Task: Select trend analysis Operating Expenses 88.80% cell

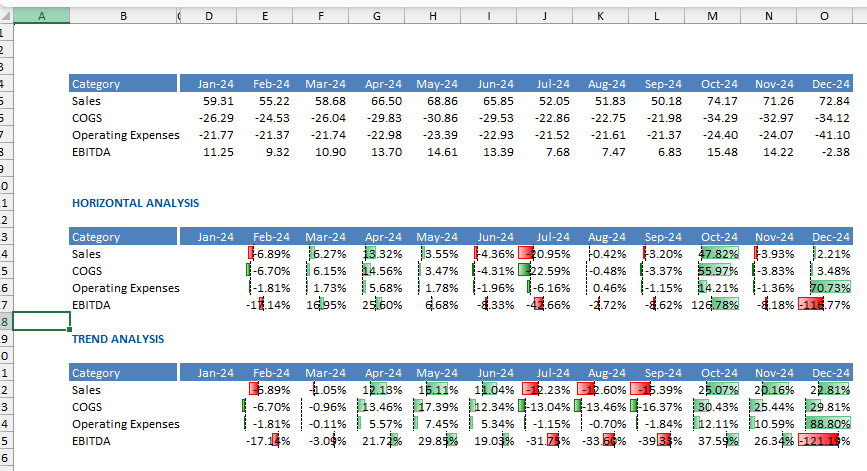Action: [826, 424]
